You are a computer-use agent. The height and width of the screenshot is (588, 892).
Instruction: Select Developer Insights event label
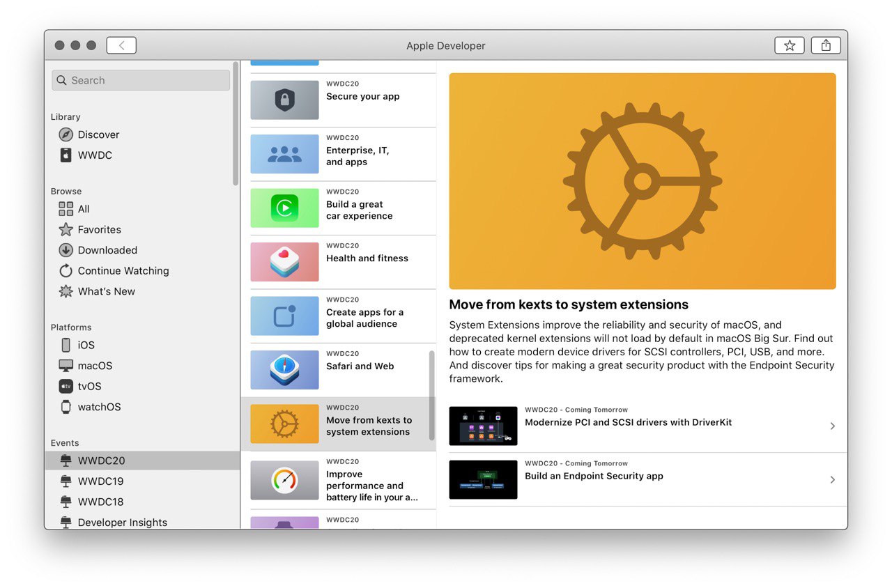pos(123,522)
